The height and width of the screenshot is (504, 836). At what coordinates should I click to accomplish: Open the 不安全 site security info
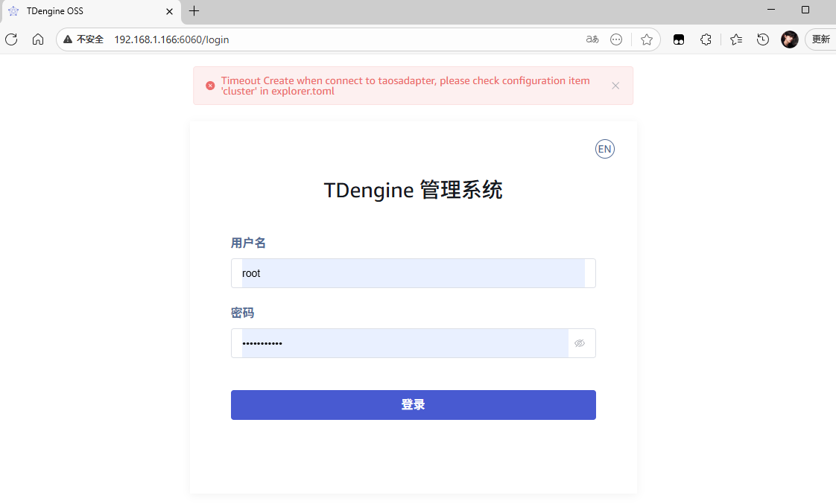(83, 39)
